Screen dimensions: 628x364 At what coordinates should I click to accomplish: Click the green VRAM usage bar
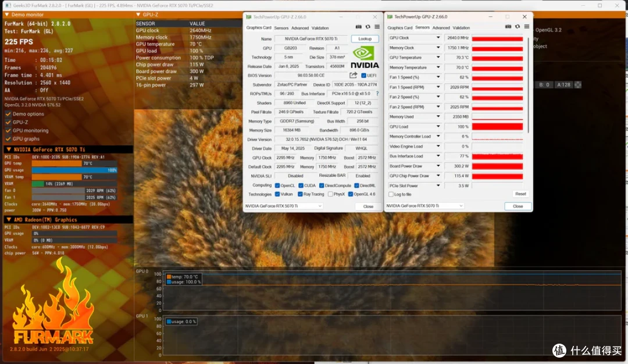pos(38,184)
